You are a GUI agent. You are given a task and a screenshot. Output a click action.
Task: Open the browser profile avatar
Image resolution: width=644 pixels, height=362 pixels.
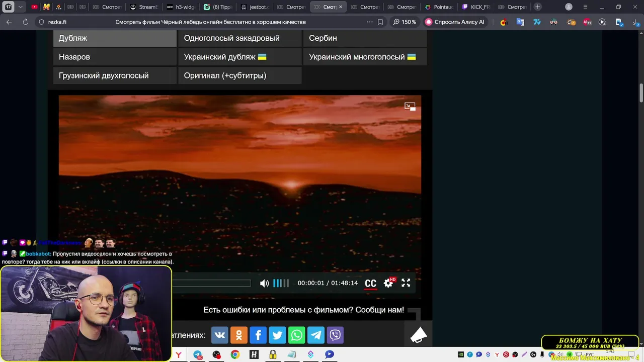coord(569,7)
